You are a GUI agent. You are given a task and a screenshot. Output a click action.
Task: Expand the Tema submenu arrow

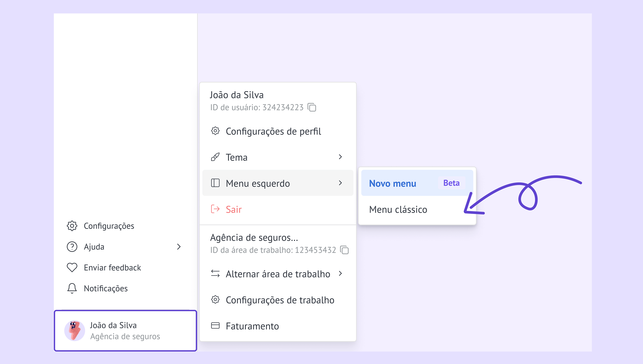click(x=340, y=157)
